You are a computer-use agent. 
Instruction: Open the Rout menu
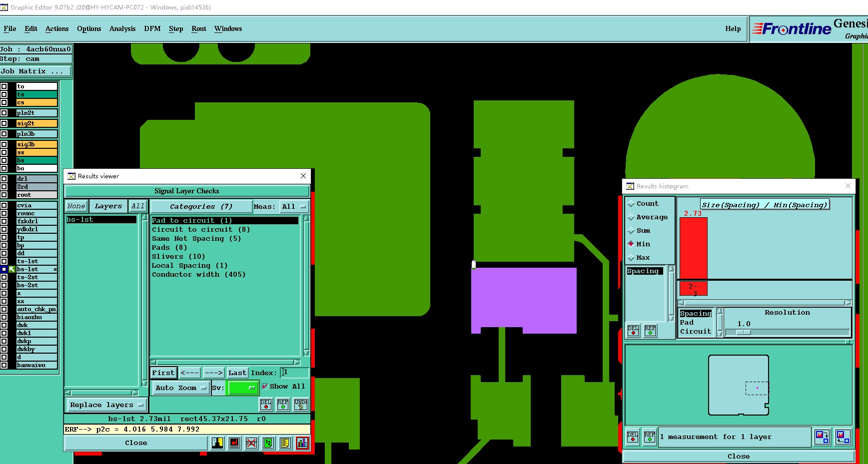[199, 29]
